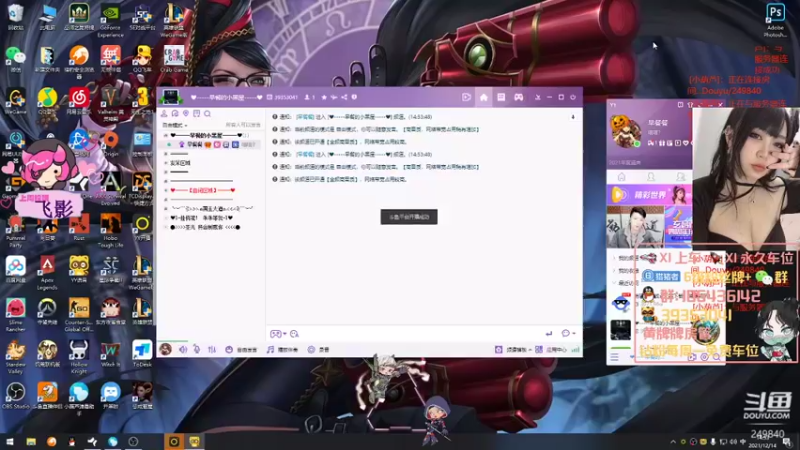Screen dimensions: 800x450
Task: Switch to the home tab icon in YY header
Action: click(484, 97)
